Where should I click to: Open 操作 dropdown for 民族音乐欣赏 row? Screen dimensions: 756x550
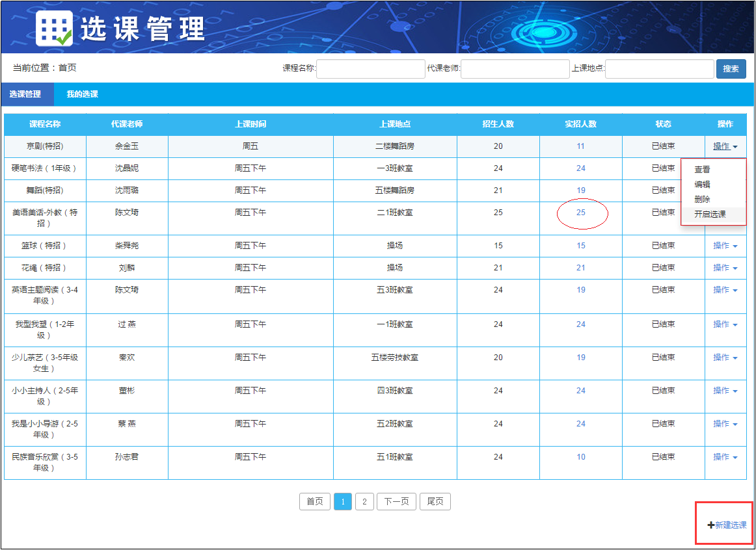click(x=725, y=457)
